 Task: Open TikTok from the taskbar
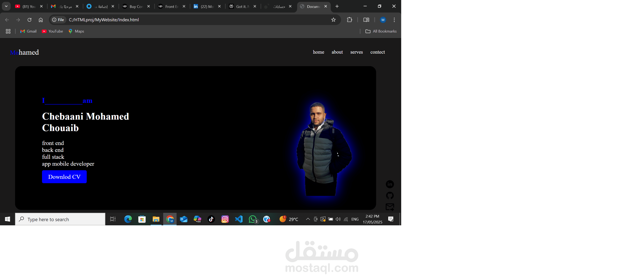tap(211, 219)
